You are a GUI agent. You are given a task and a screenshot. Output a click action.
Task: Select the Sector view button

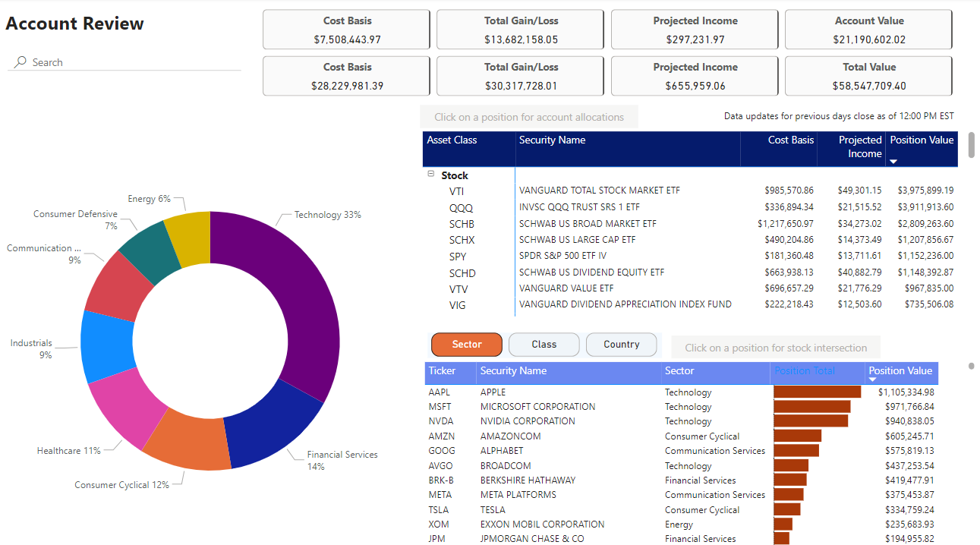point(467,345)
